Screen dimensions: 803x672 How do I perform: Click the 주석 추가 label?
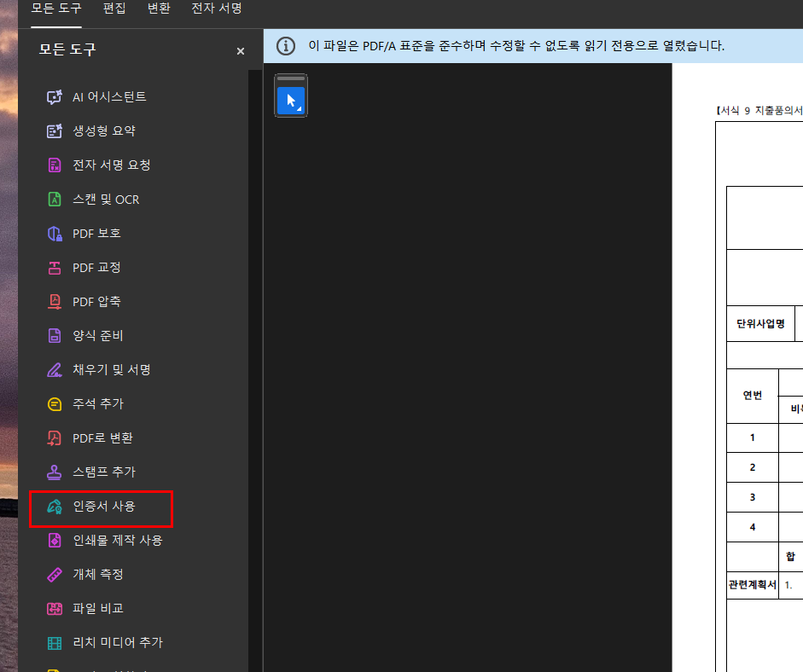pyautogui.click(x=98, y=404)
